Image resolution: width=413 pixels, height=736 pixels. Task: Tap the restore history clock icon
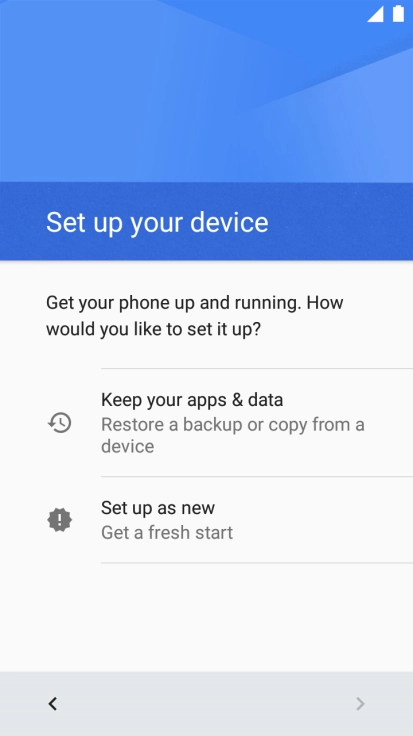[60, 422]
